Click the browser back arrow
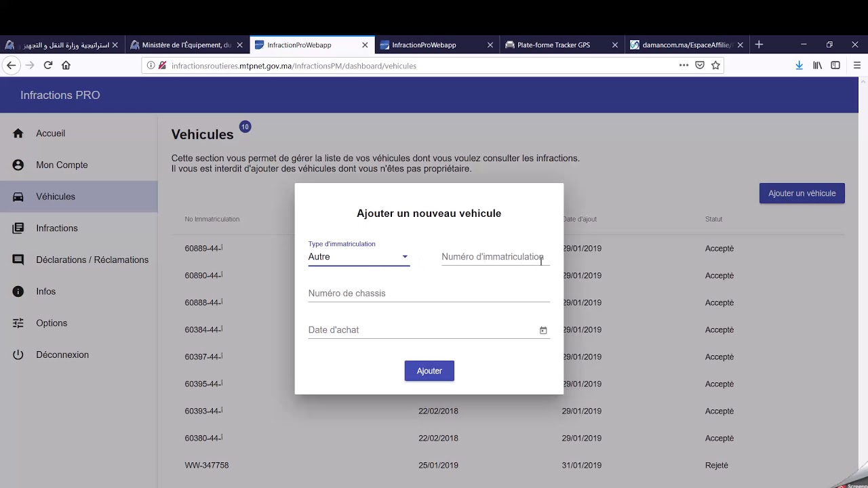 [x=11, y=65]
